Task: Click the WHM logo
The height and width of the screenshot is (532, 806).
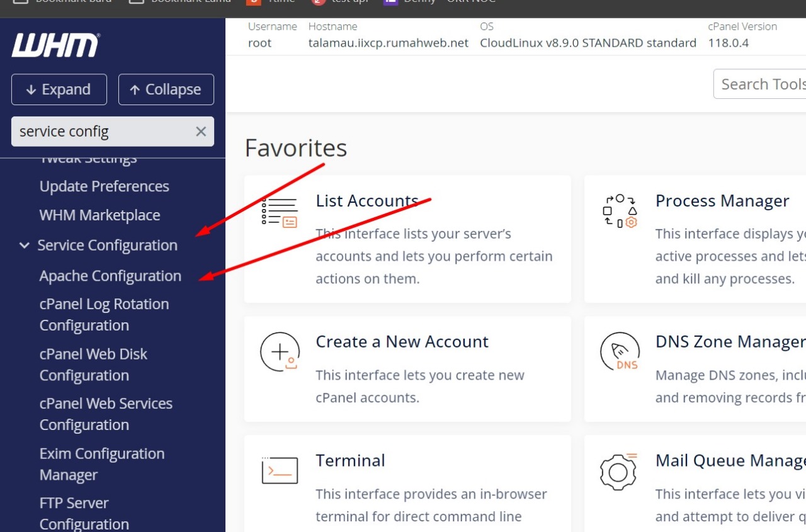Action: point(55,45)
